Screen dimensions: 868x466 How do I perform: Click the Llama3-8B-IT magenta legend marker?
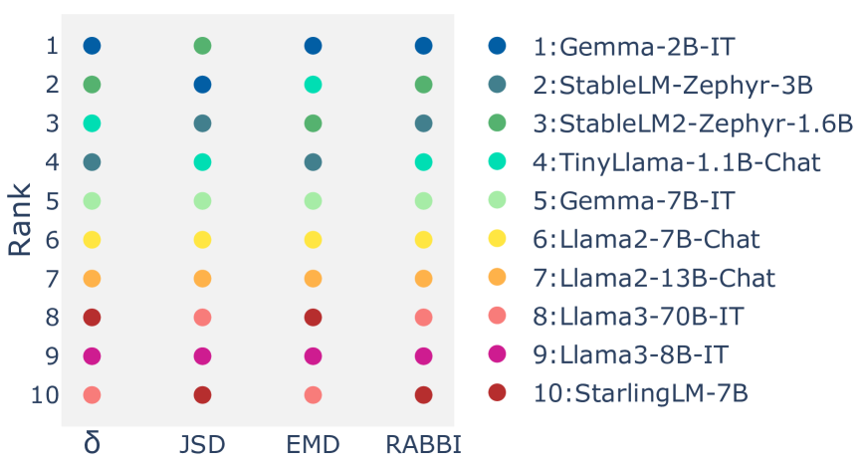tap(497, 353)
